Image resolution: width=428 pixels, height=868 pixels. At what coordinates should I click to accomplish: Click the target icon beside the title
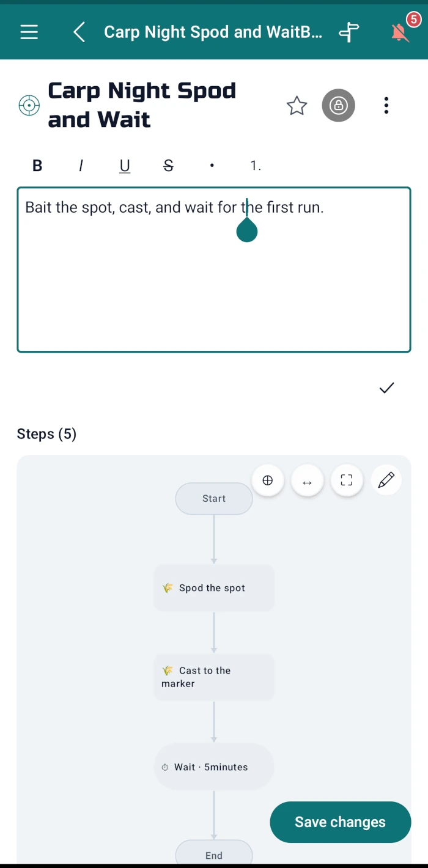29,106
